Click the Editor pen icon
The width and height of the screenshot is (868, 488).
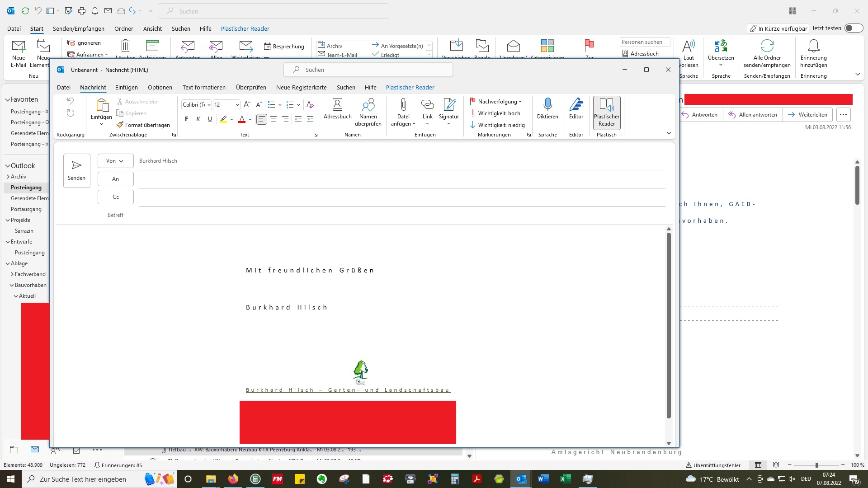tap(576, 105)
